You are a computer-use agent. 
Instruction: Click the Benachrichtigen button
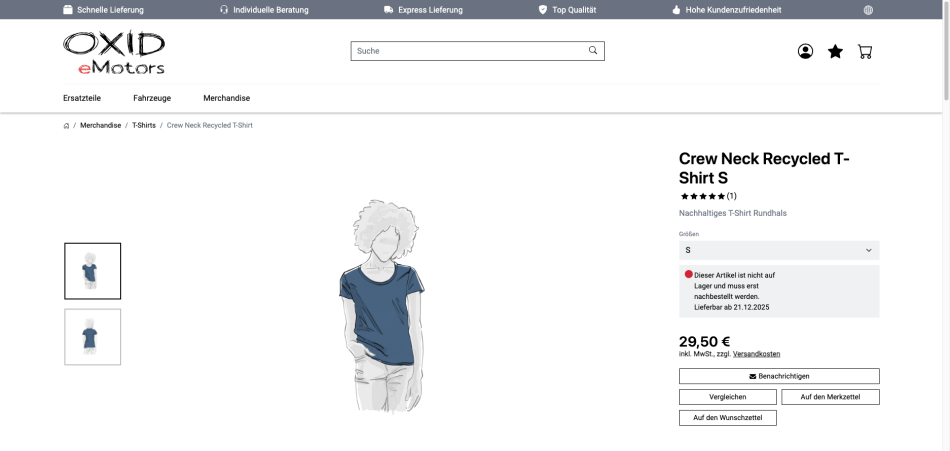click(x=779, y=376)
